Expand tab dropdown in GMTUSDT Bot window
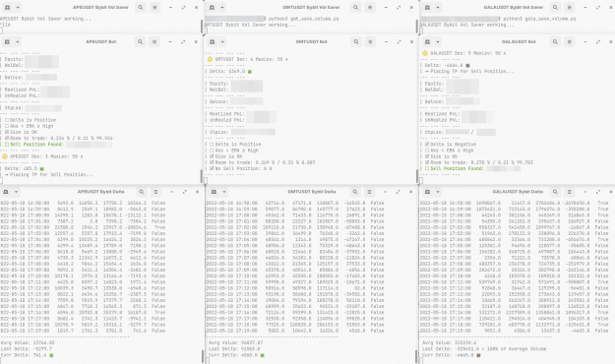This screenshot has height=364, width=615. tap(222, 41)
